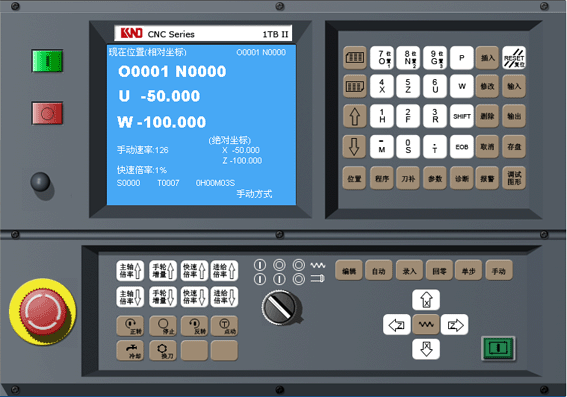Jog left using the Z left-arrow key
Screen dimensions: 567x397
coord(397,325)
